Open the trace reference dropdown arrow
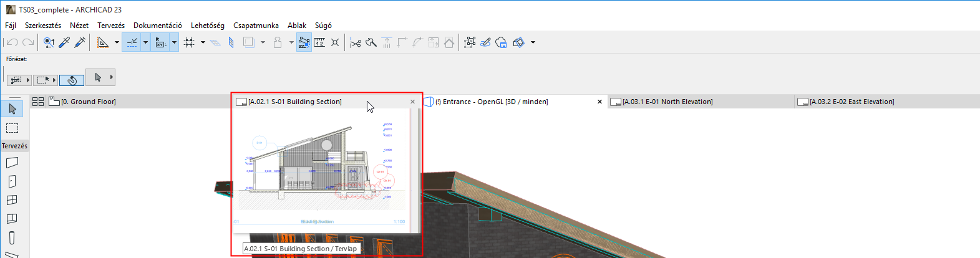The width and height of the screenshot is (980, 258). point(263,42)
